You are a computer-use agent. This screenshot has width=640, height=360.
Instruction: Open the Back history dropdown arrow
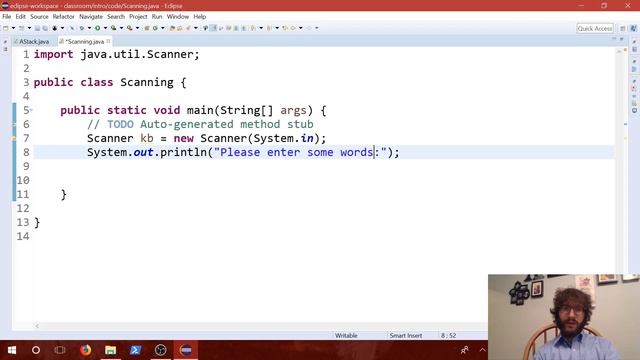pyautogui.click(x=301, y=28)
